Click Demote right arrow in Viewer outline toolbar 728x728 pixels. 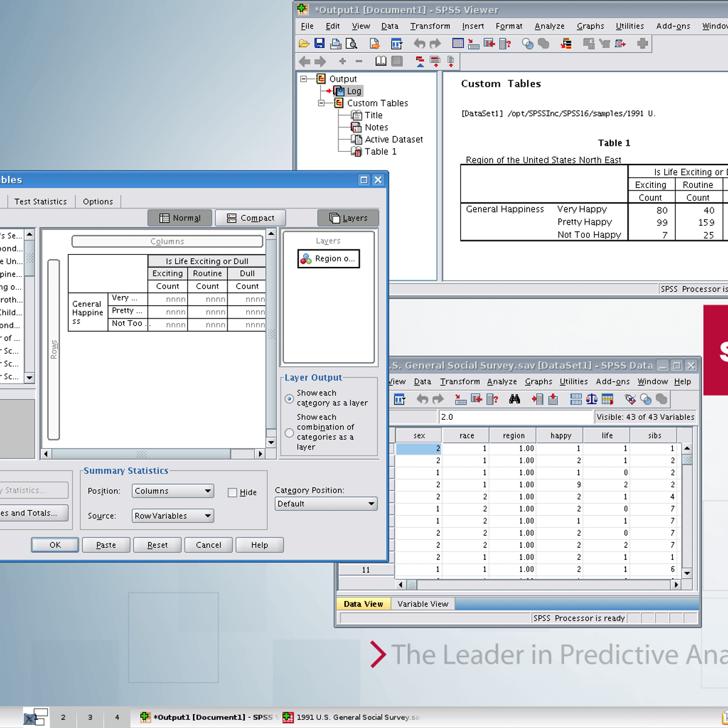coord(320,61)
